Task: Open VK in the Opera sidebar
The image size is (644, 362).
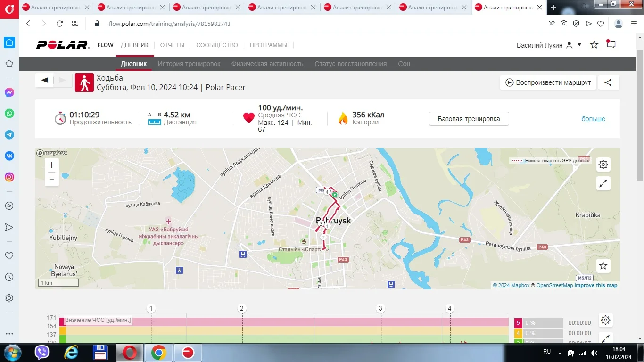Action: point(9,156)
